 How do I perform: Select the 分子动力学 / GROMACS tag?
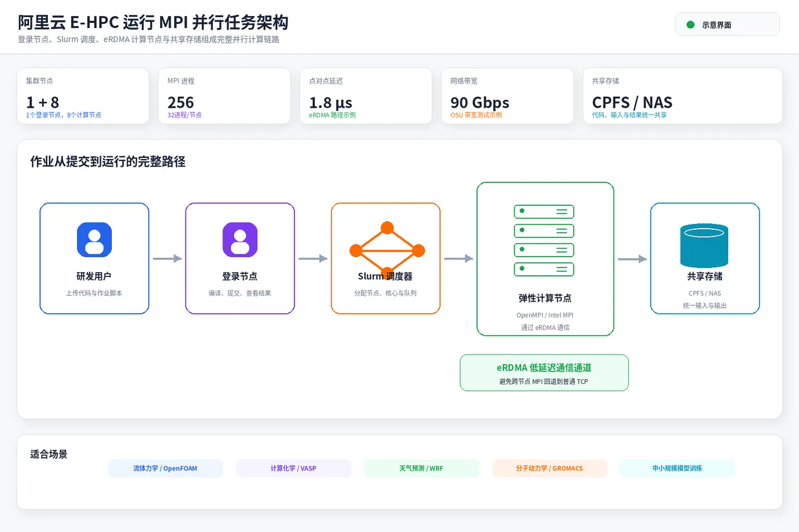pos(549,468)
